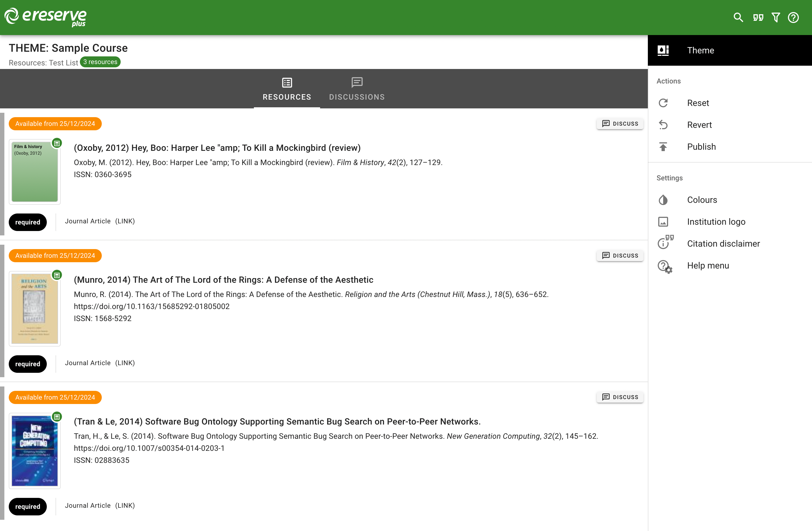Open Citation disclaimer setting
The height and width of the screenshot is (531, 812).
[x=723, y=243]
